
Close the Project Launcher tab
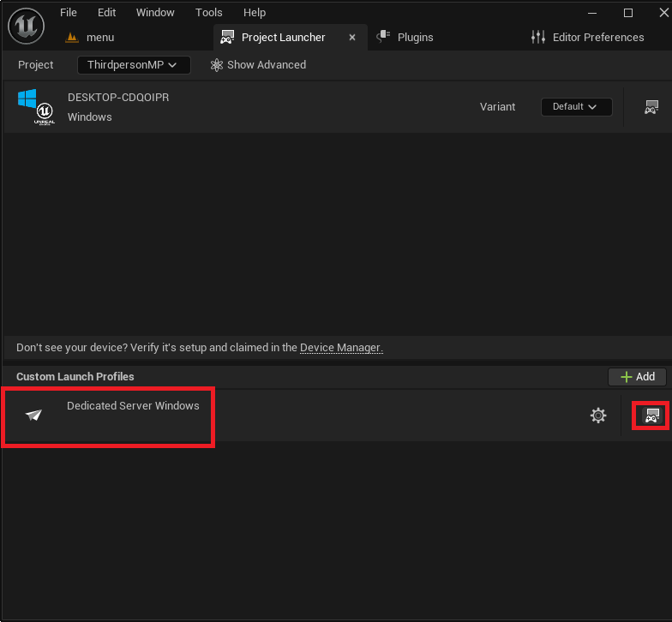point(352,38)
